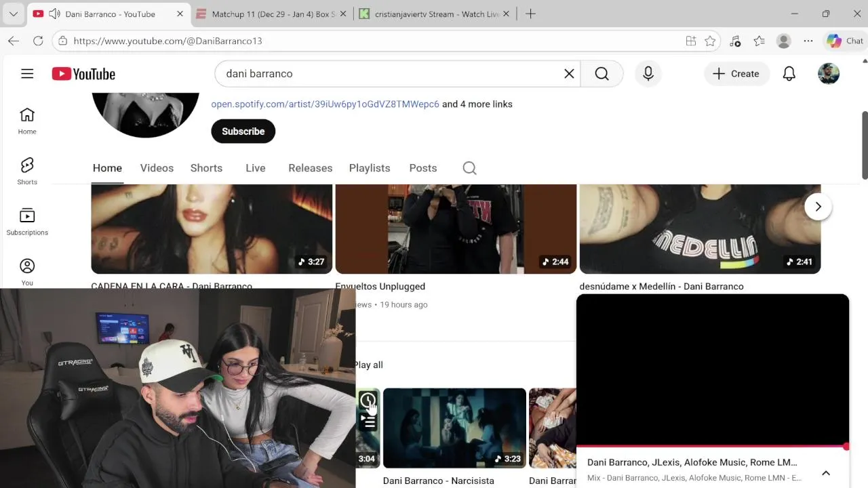Open the split screen icon in address bar
Image resolution: width=868 pixels, height=488 pixels.
[x=691, y=41]
